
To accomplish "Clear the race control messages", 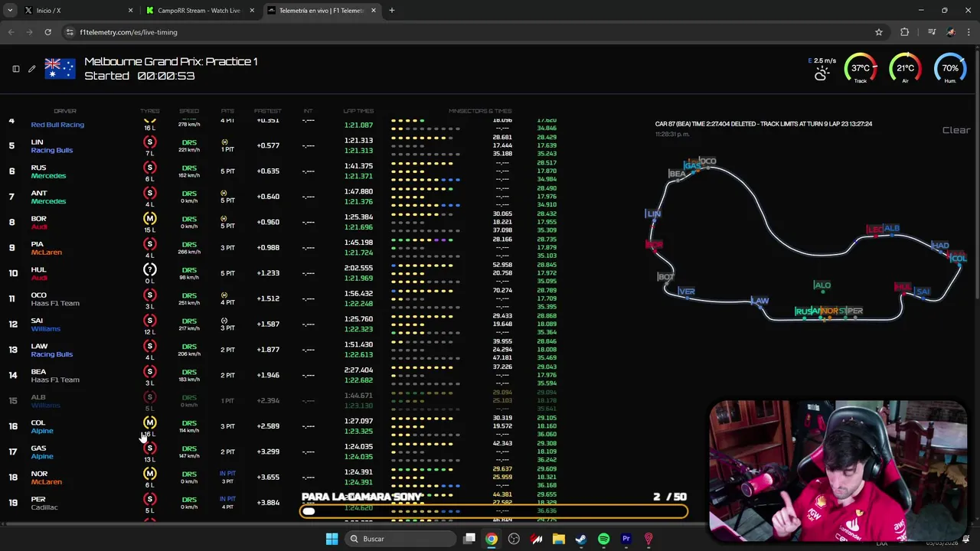I will pyautogui.click(x=955, y=130).
